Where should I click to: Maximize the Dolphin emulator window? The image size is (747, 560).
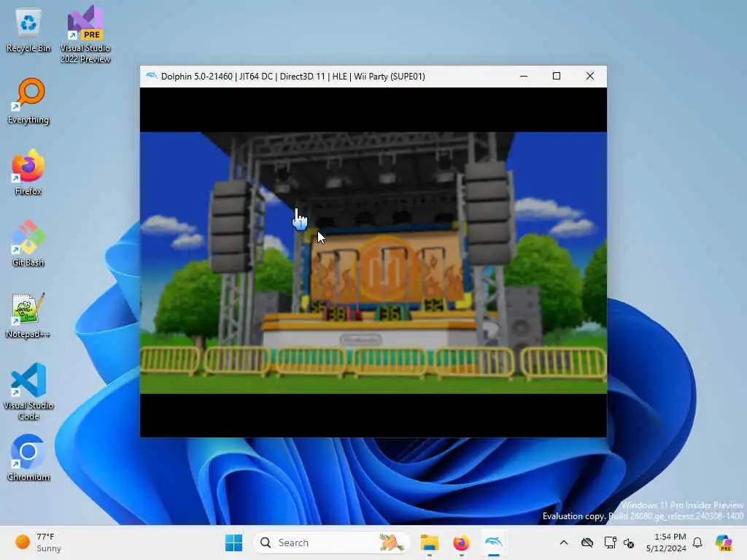pos(557,76)
